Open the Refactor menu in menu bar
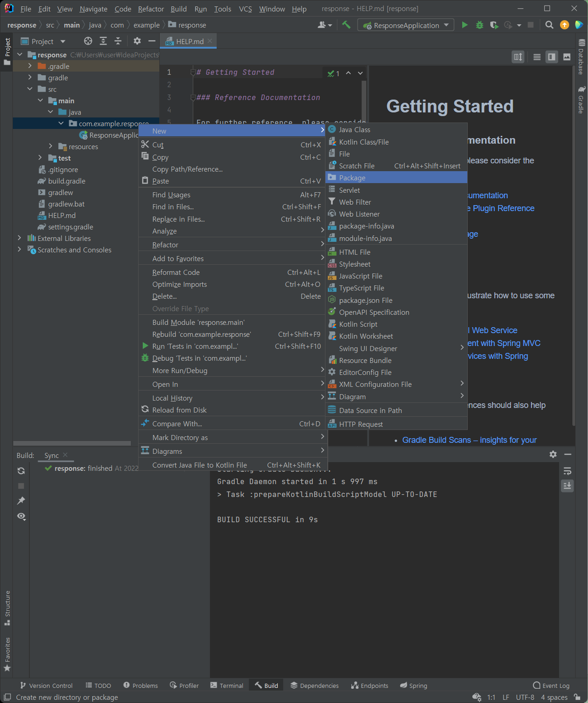This screenshot has height=703, width=588. (x=151, y=9)
